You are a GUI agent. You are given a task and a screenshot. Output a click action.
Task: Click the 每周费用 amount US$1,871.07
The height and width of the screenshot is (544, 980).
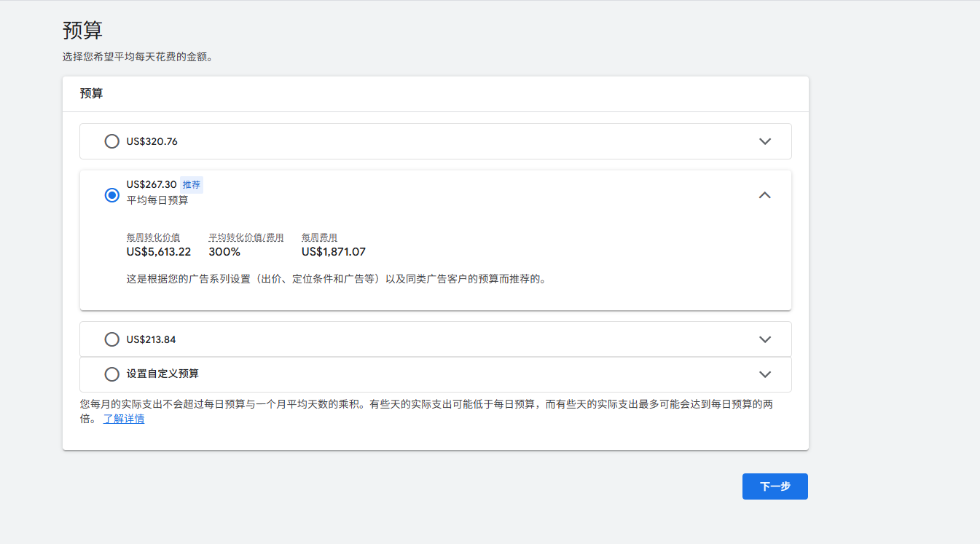pyautogui.click(x=333, y=251)
